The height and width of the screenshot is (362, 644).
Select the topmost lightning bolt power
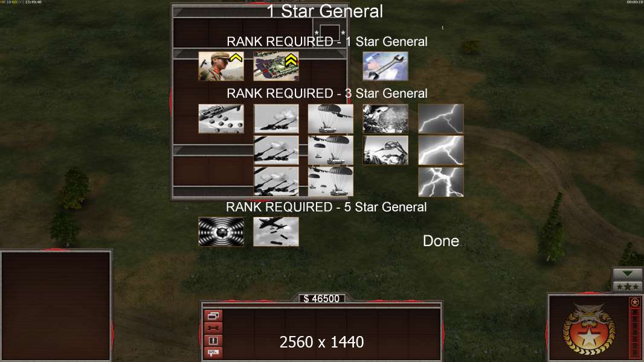click(x=440, y=119)
